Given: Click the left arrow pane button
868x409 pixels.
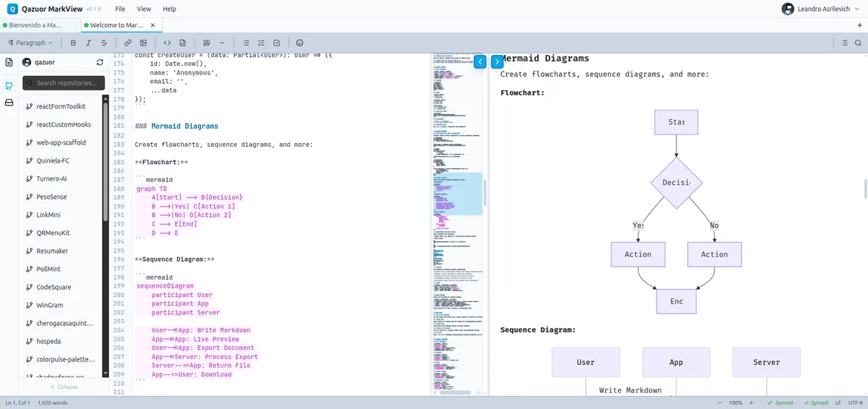Looking at the screenshot, I should click(480, 62).
